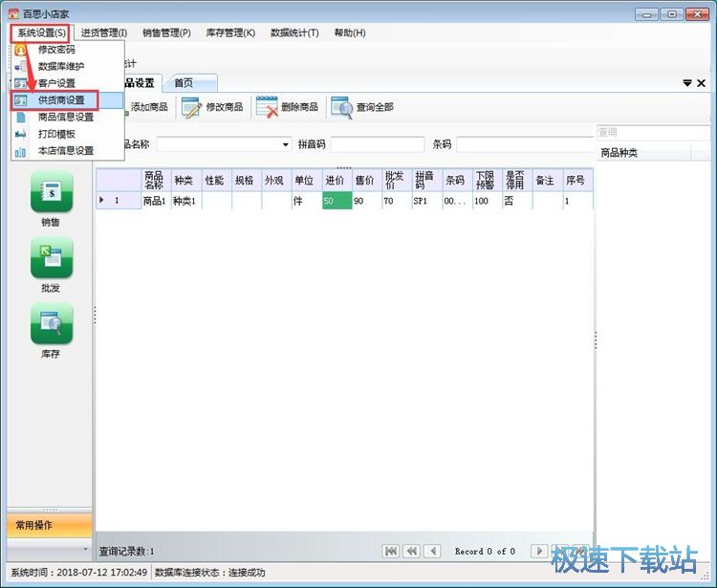Screen dimensions: 717x588
Task: Select 供货商设置 menu entry
Action: 68,100
